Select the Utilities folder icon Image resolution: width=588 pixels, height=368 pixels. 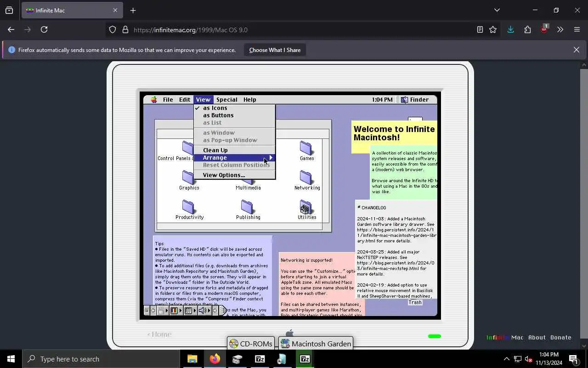pos(306,207)
